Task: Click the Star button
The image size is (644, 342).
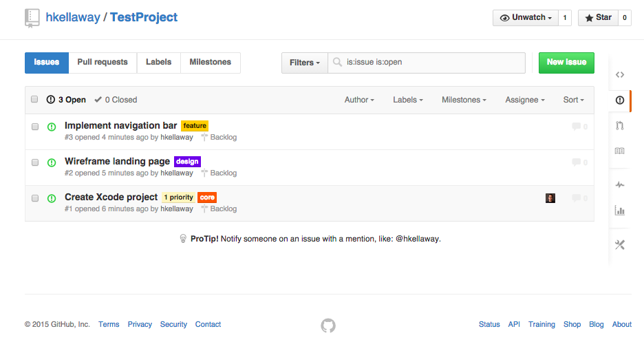Action: (598, 18)
